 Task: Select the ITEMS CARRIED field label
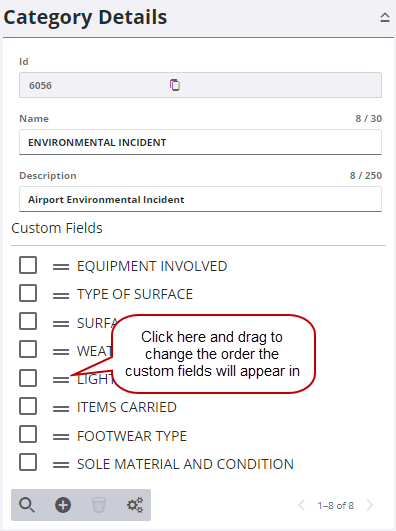pyautogui.click(x=127, y=407)
